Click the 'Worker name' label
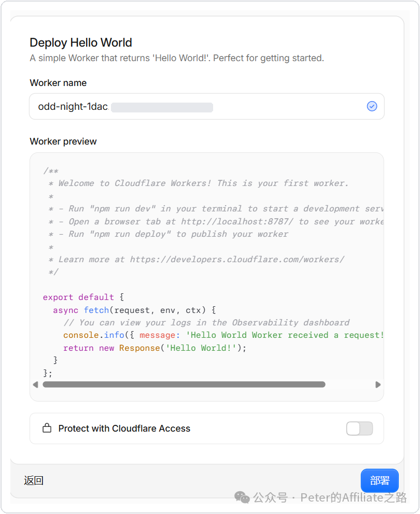Image resolution: width=420 pixels, height=514 pixels. [x=58, y=83]
